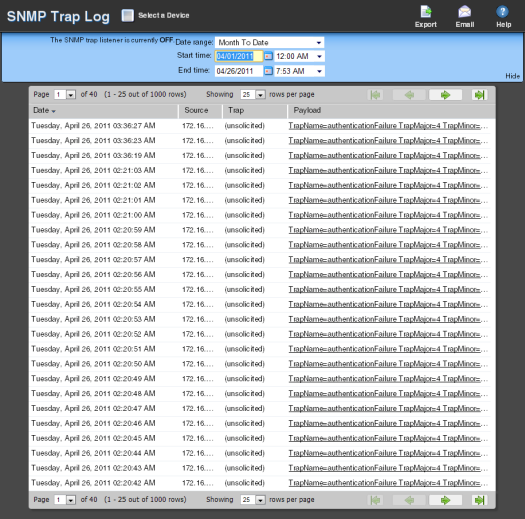The image size is (525, 519).
Task: Open the Email report icon
Action: tap(465, 12)
